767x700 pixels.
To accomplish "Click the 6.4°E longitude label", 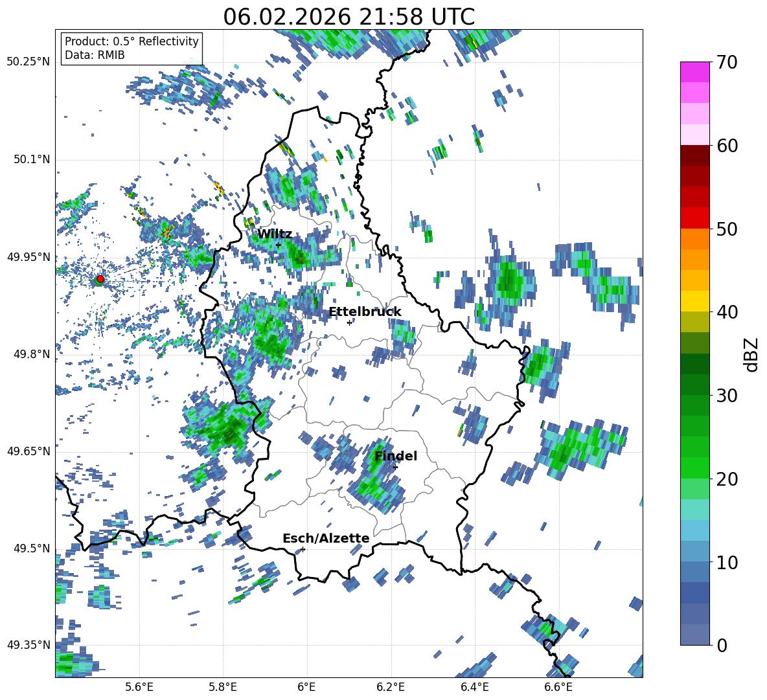I will coord(474,687).
